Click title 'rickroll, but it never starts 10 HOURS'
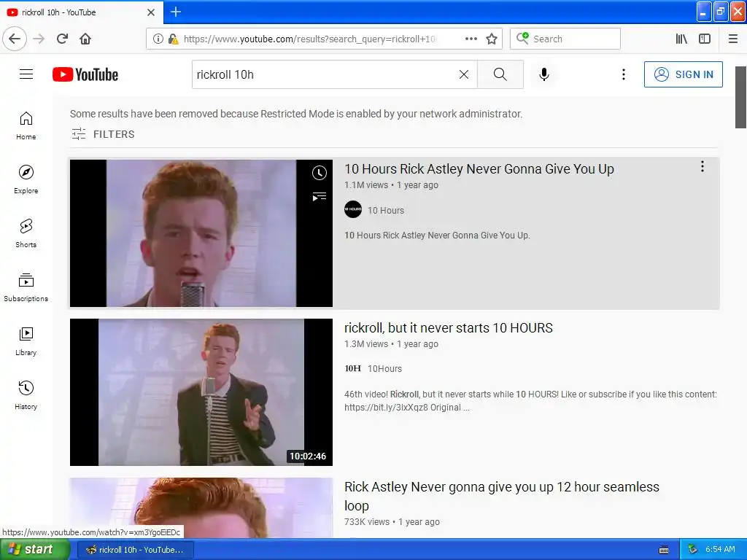This screenshot has width=747, height=560. (x=449, y=328)
